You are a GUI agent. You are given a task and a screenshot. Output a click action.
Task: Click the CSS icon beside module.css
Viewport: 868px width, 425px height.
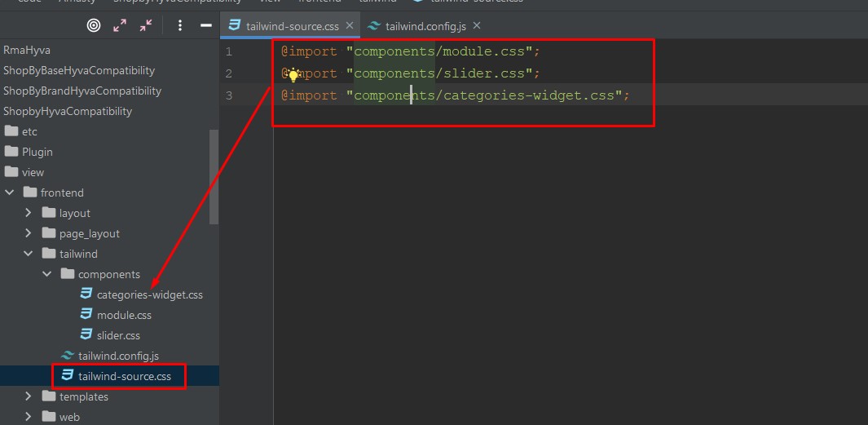point(86,315)
